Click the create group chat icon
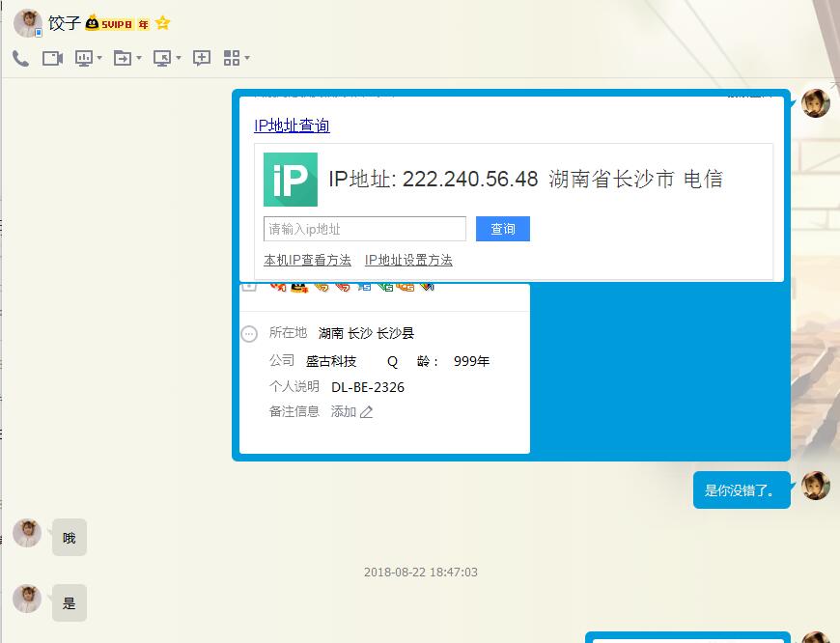 pos(202,58)
